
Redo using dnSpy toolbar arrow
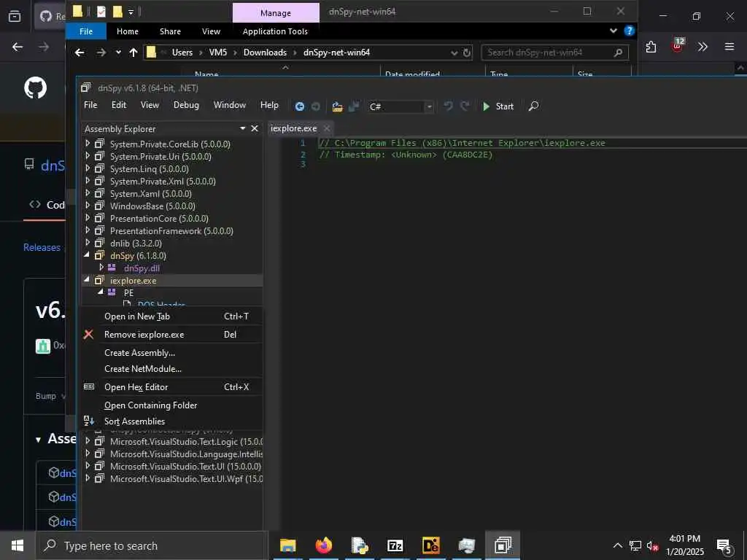(x=465, y=106)
